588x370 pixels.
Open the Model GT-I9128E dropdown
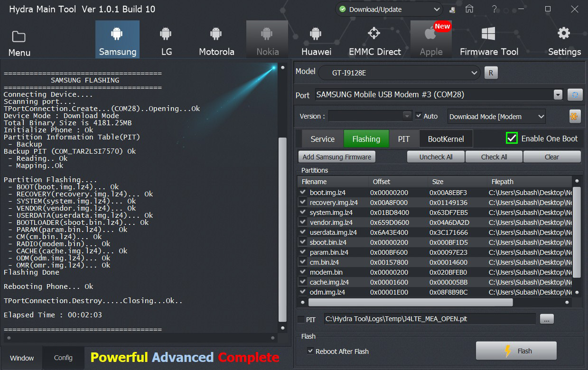pos(474,73)
